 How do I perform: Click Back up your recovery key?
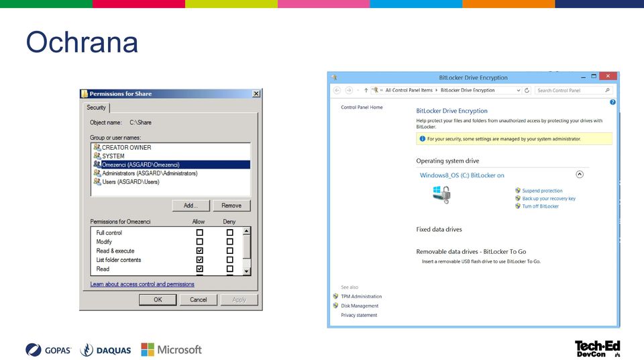549,198
